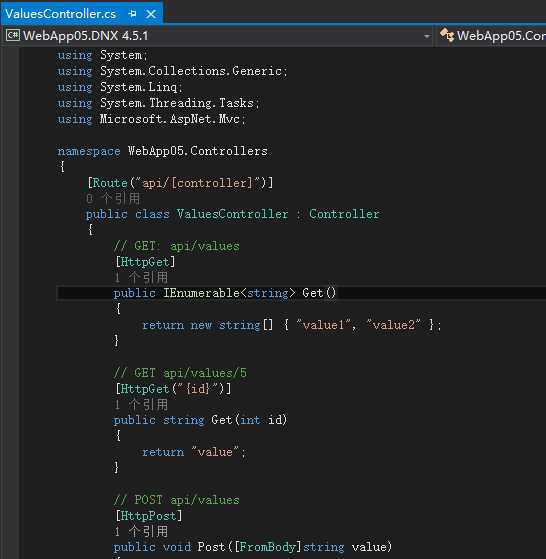Close the ValuesController.cs tab
The width and height of the screenshot is (546, 559).
[x=151, y=14]
